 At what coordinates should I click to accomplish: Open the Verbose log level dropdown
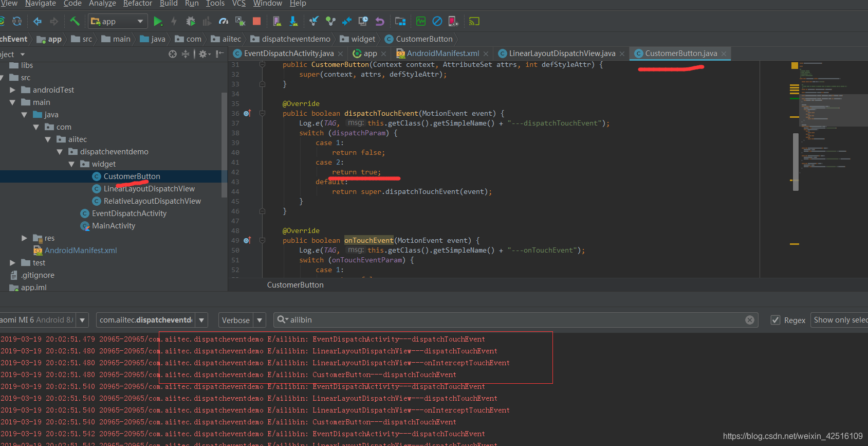click(242, 320)
